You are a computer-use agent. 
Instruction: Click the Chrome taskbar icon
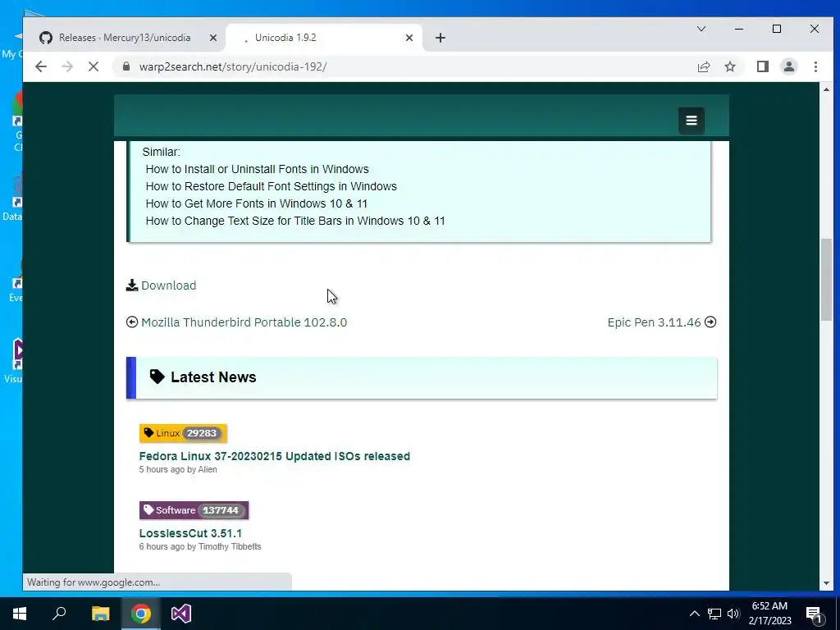(141, 614)
